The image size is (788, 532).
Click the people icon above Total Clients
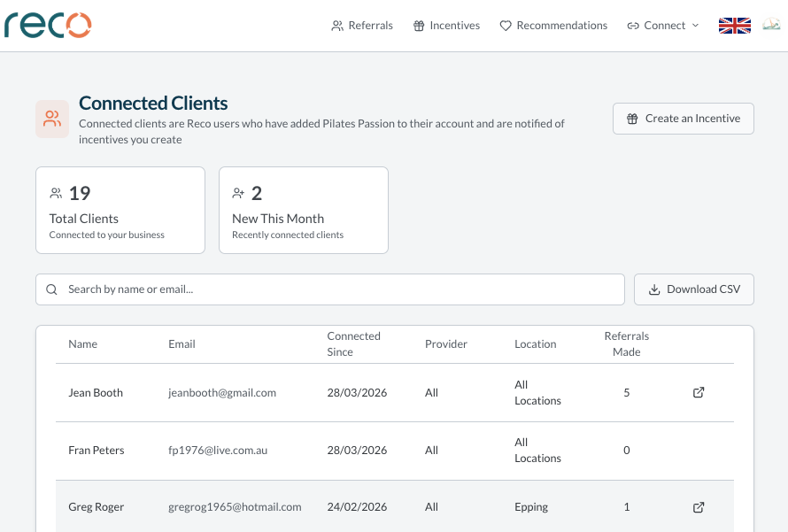click(55, 192)
